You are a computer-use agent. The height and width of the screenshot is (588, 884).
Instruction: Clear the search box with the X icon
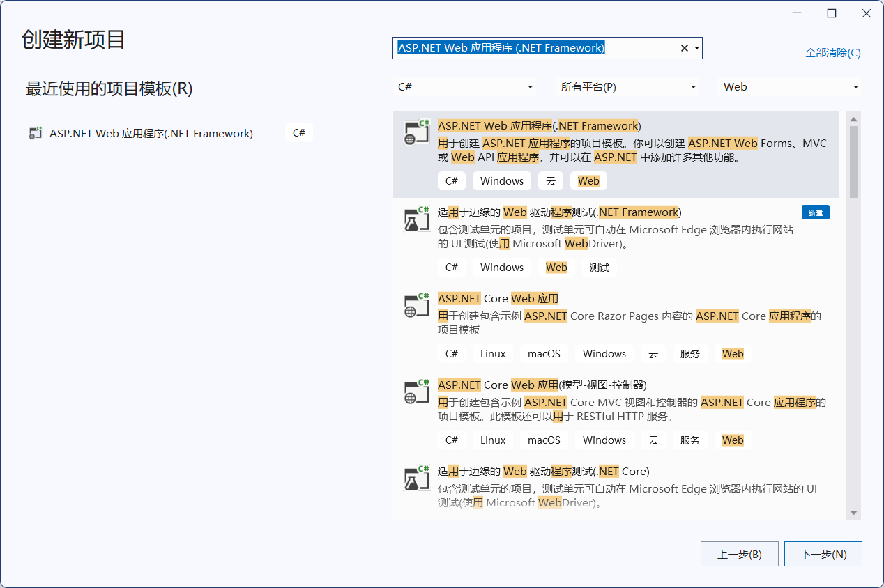(x=685, y=48)
